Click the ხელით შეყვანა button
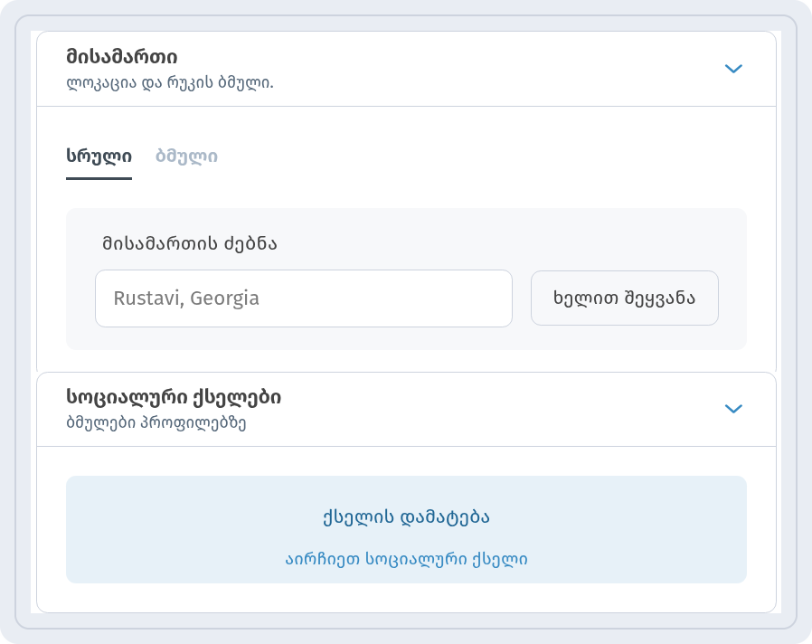 tap(625, 298)
